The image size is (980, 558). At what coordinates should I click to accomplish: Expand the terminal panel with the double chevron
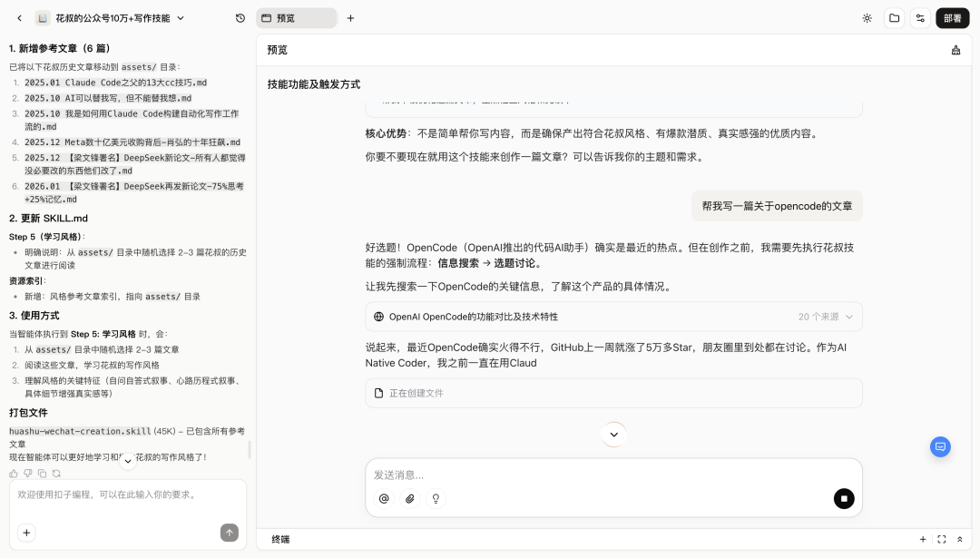(960, 539)
